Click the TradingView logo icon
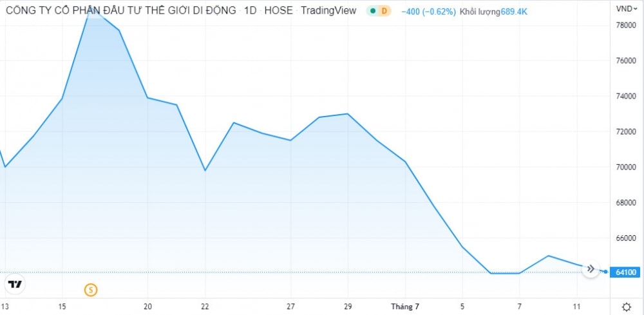This screenshot has height=315, width=644. coord(15,284)
